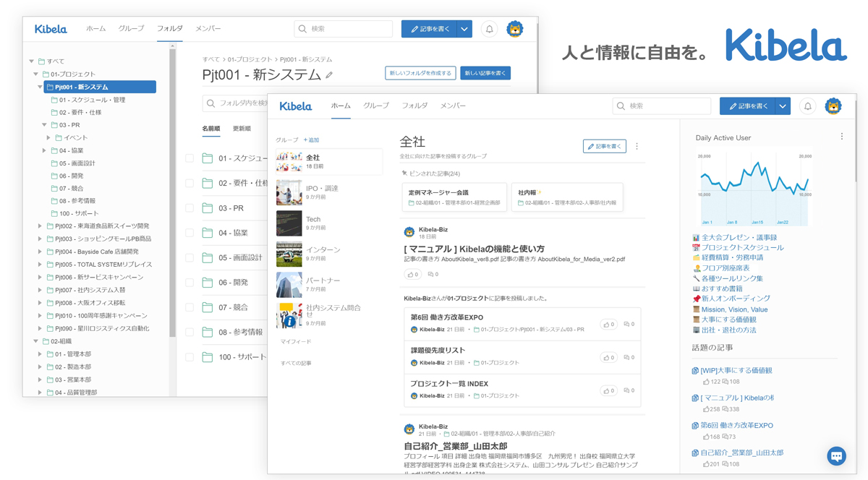The width and height of the screenshot is (868, 480).
Task: Select the IPO・調達 group thumbnail
Action: (289, 193)
